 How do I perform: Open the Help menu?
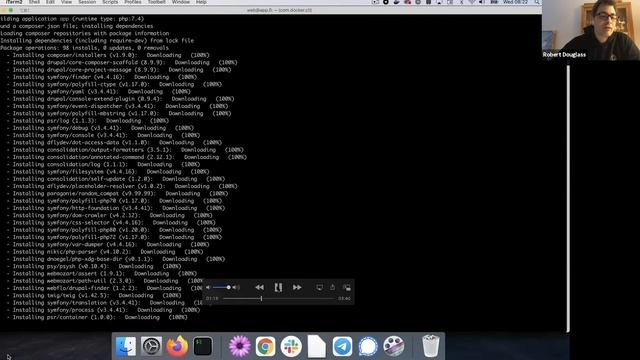pyautogui.click(x=201, y=2)
